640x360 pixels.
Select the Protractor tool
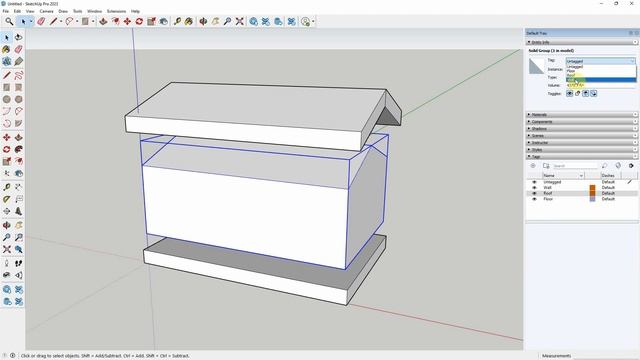(7, 199)
